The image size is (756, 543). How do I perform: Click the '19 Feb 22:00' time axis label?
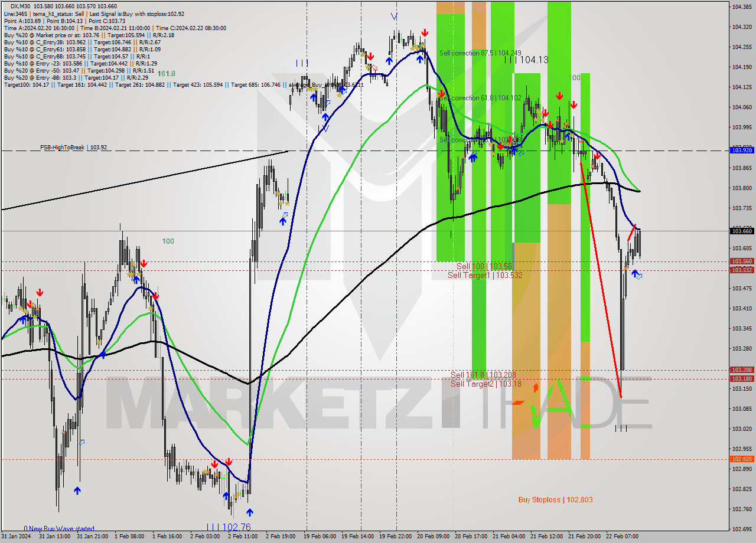(x=394, y=537)
